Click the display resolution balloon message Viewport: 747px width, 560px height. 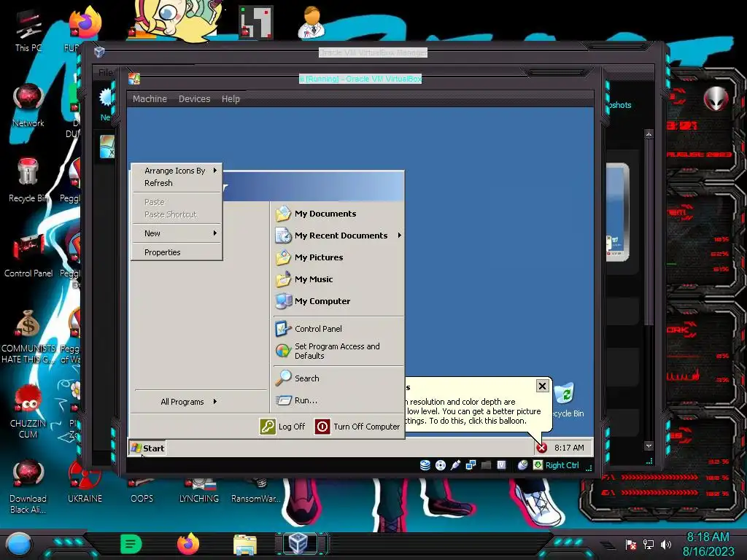(473, 411)
